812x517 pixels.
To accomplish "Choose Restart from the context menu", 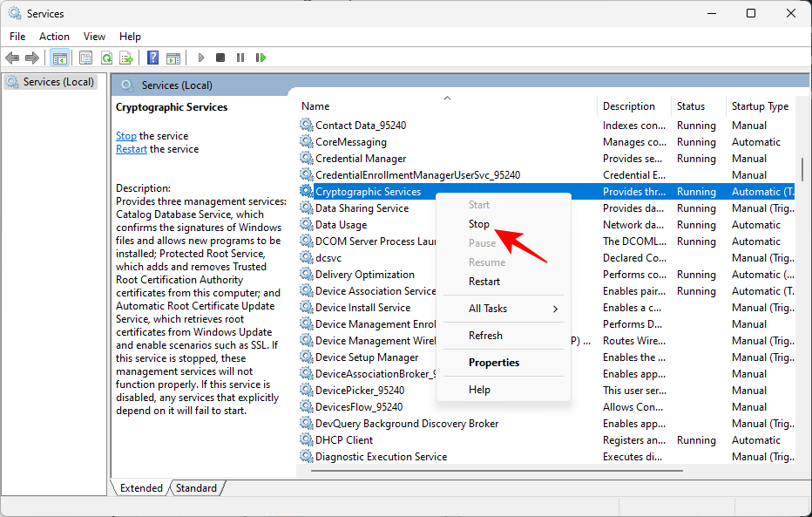I will click(x=484, y=281).
